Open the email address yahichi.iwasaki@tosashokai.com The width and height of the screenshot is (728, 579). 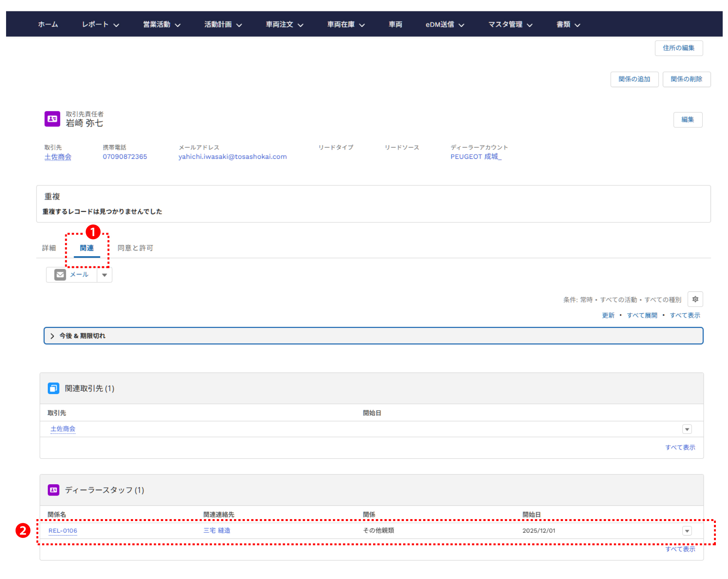point(232,157)
